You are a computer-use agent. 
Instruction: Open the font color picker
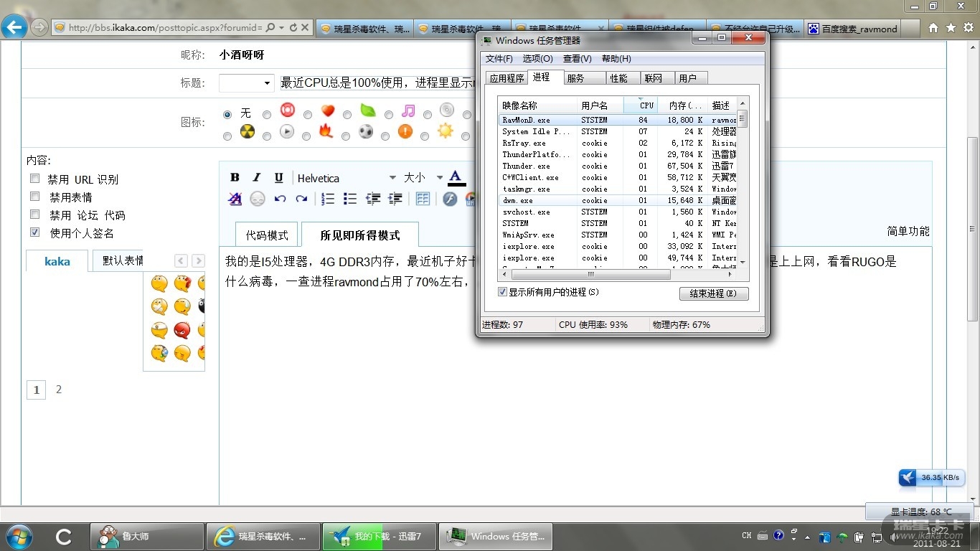(x=456, y=178)
